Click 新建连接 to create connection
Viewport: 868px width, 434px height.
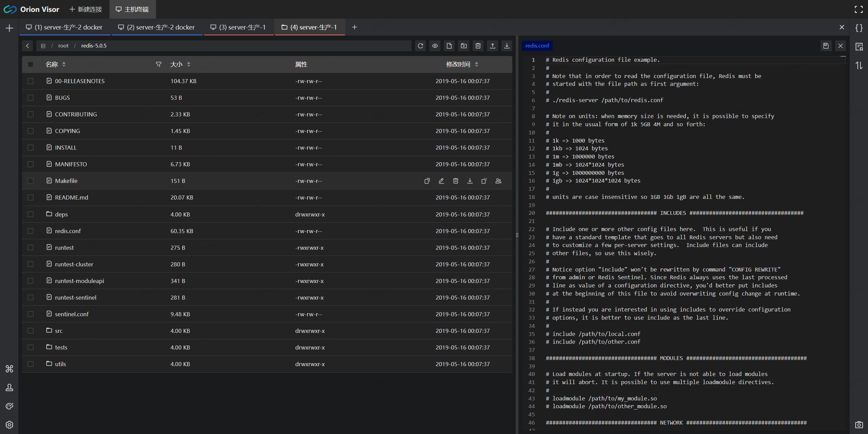[86, 9]
